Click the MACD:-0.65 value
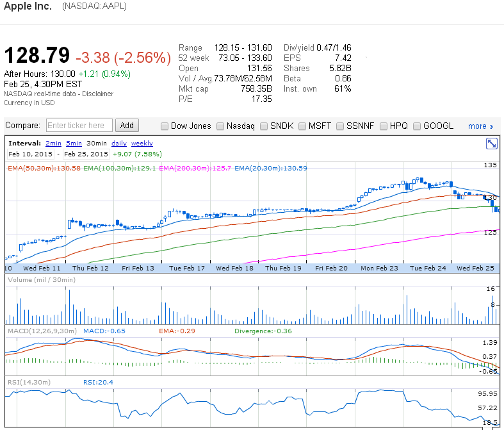504x430 pixels. 104,331
